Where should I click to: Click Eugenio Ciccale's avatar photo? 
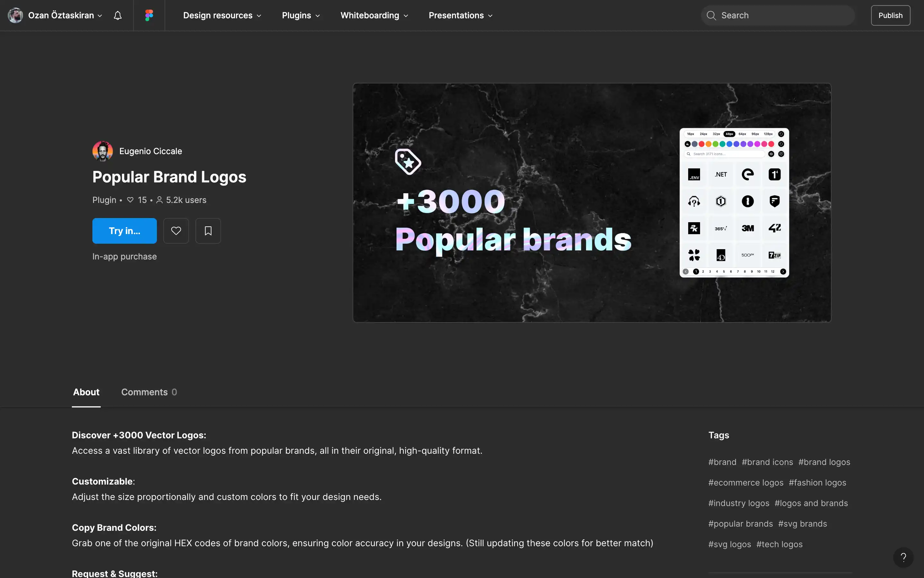pyautogui.click(x=103, y=151)
